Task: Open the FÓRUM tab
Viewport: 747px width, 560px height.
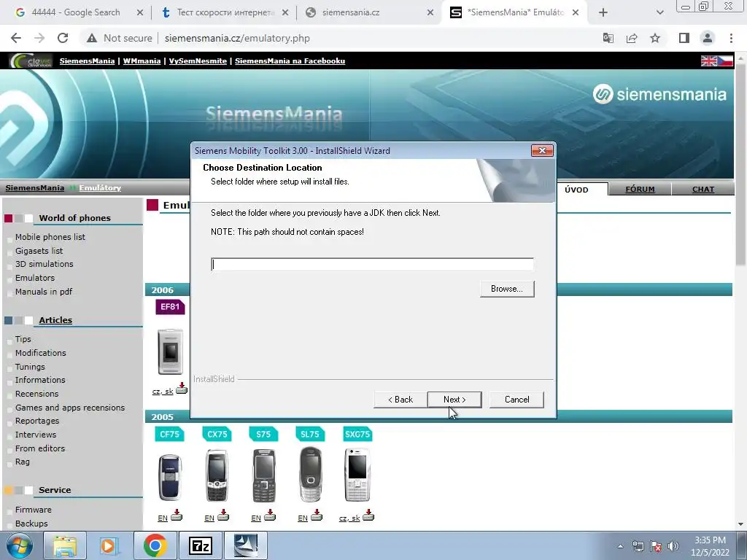Action: pyautogui.click(x=640, y=190)
